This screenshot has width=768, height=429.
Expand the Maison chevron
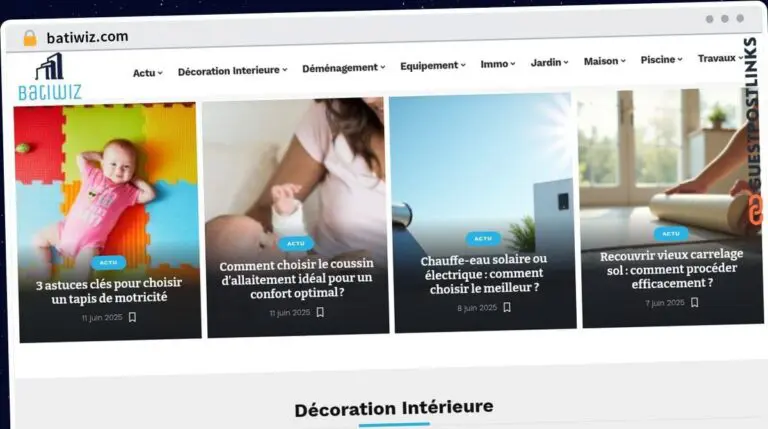point(623,61)
